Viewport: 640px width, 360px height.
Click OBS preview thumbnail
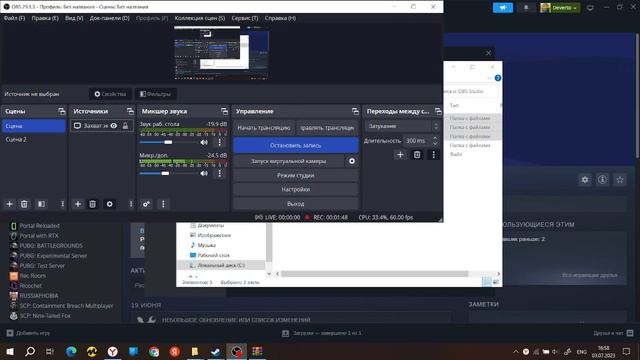click(x=221, y=52)
